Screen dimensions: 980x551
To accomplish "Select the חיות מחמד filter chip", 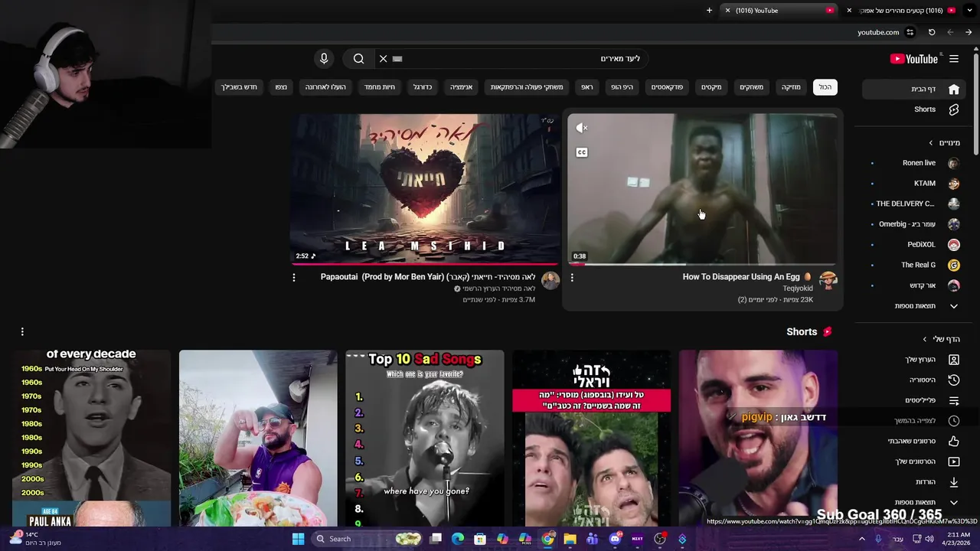I will coord(380,87).
